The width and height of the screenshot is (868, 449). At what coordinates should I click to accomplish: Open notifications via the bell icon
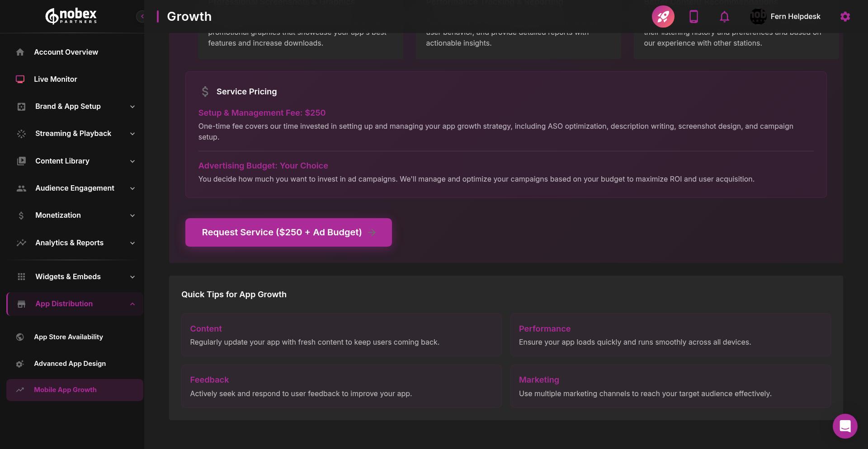click(724, 16)
